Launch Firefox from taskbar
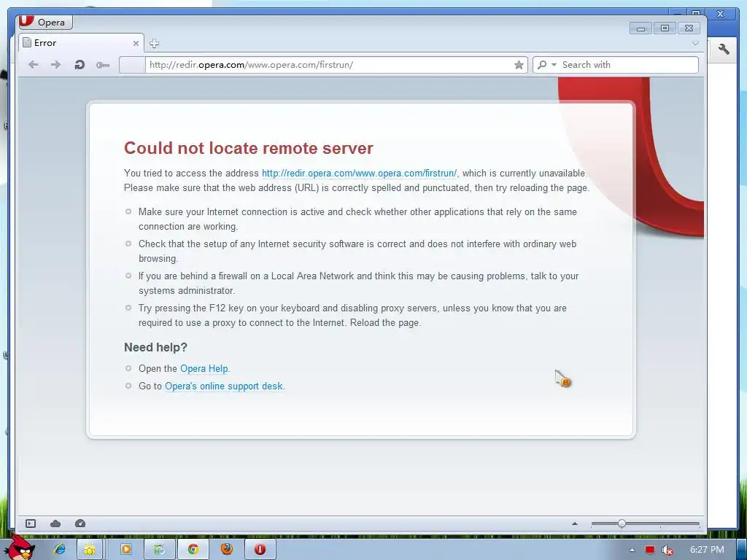This screenshot has width=747, height=560. [227, 550]
